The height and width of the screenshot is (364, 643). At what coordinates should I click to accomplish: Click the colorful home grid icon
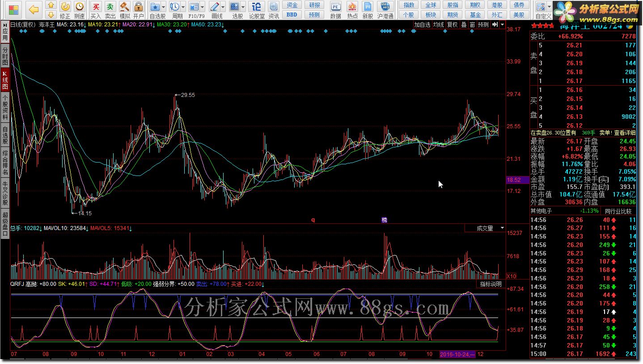point(14,9)
